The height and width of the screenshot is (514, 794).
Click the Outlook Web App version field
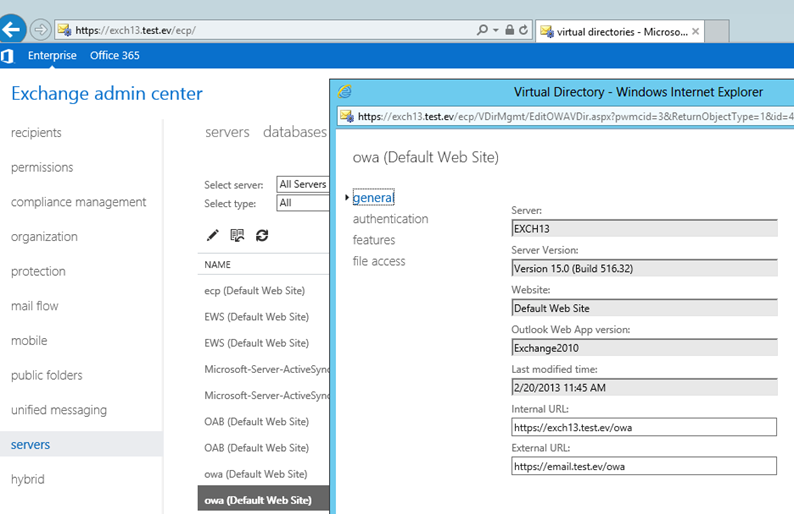pos(644,348)
